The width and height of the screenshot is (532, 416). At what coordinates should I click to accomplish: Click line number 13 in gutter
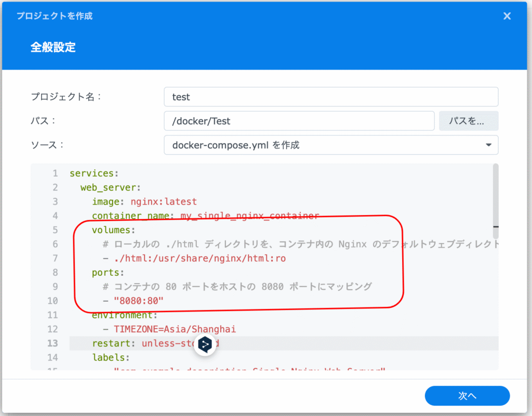[x=52, y=343]
